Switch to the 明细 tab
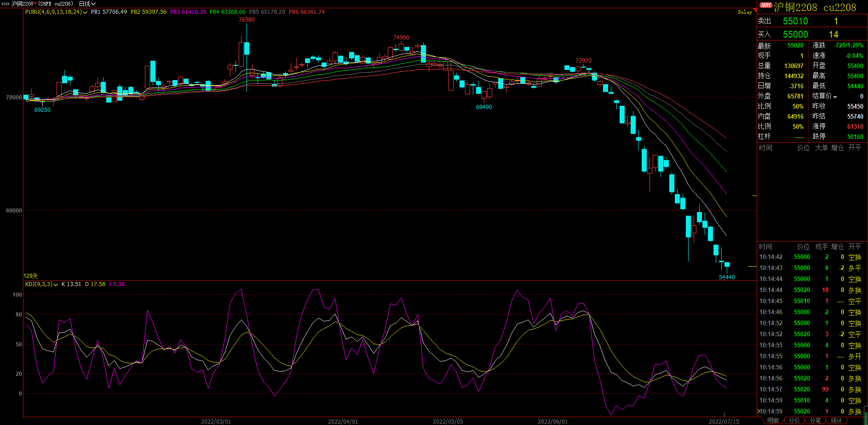The image size is (868, 425). [x=773, y=421]
